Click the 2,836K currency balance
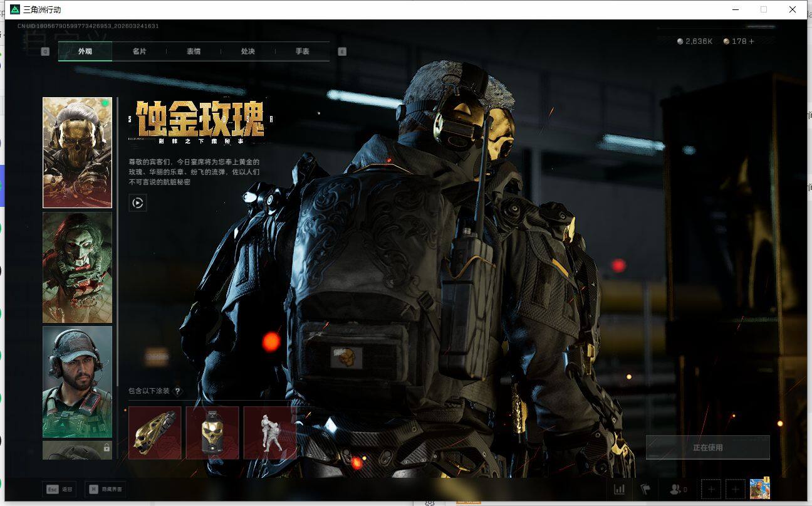Screen dimensions: 812x506 point(695,41)
